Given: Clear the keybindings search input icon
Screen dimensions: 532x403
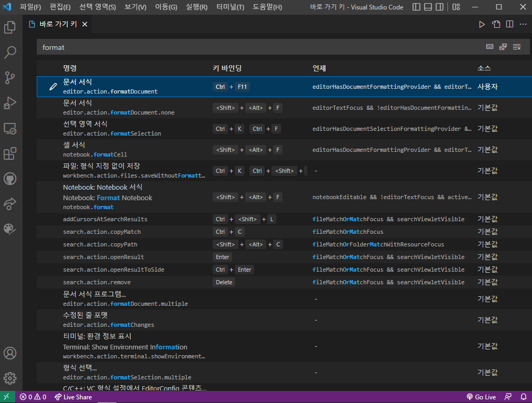Looking at the screenshot, I should point(517,47).
